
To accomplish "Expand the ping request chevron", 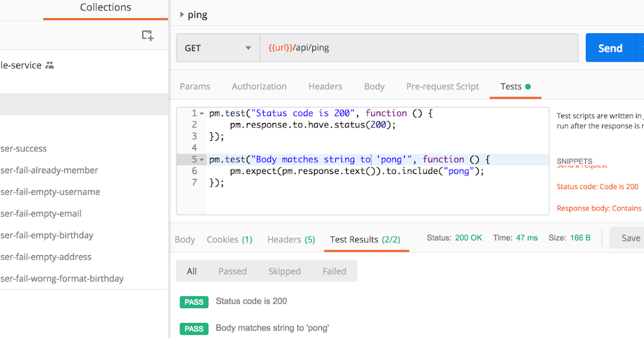I will click(x=181, y=14).
